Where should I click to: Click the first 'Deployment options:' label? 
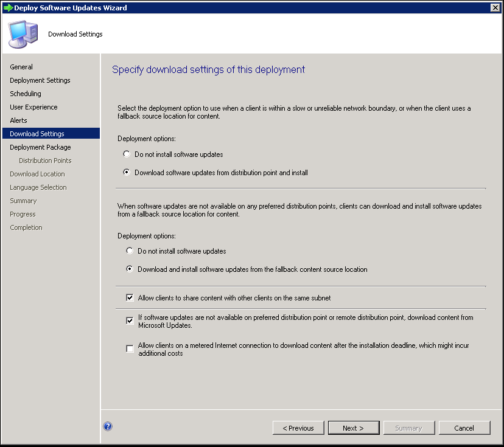147,139
